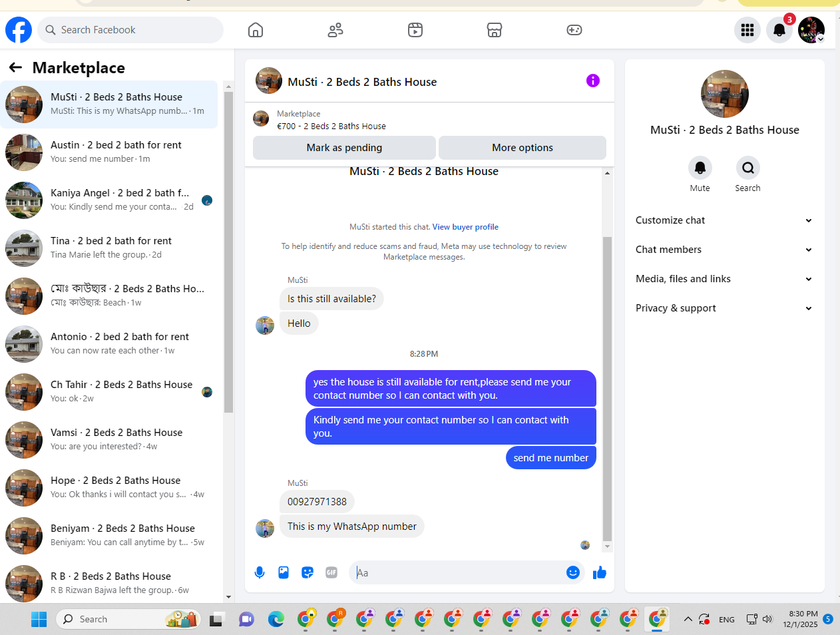Click the 'Is this still available?' message
This screenshot has width=840, height=635.
[x=331, y=299]
